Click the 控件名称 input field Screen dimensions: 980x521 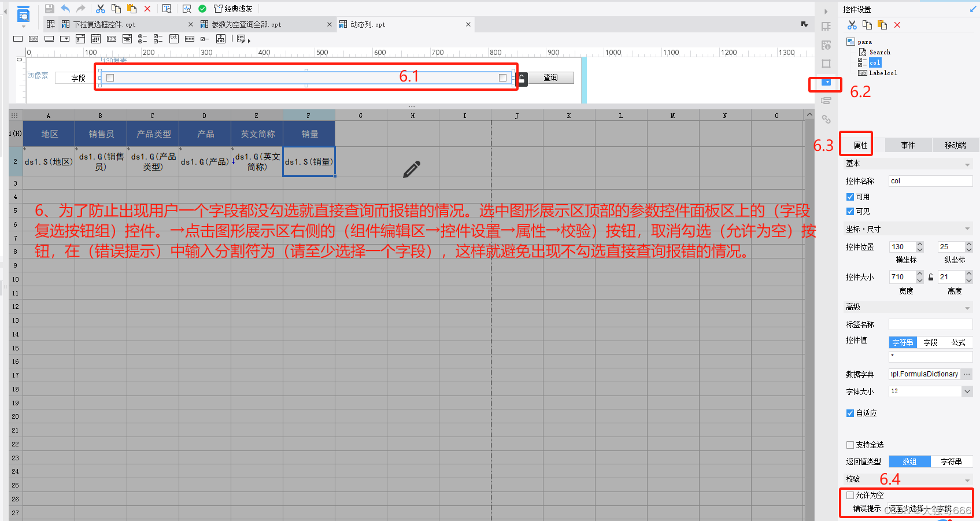coord(930,181)
